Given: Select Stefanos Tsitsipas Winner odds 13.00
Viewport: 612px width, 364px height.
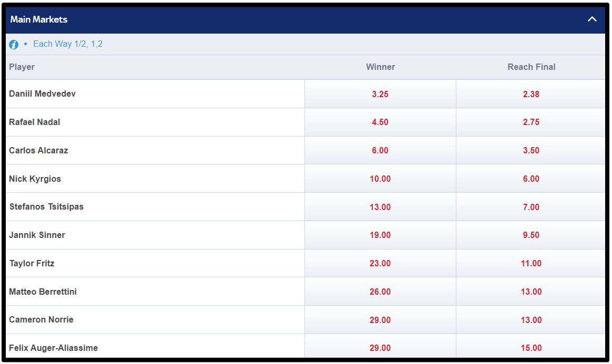Looking at the screenshot, I should [x=380, y=207].
